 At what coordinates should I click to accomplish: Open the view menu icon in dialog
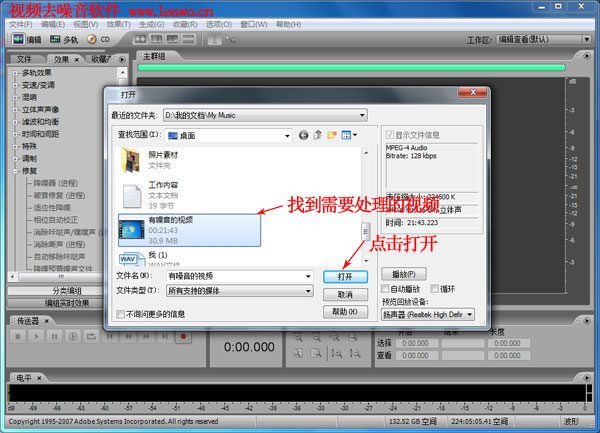(349, 135)
